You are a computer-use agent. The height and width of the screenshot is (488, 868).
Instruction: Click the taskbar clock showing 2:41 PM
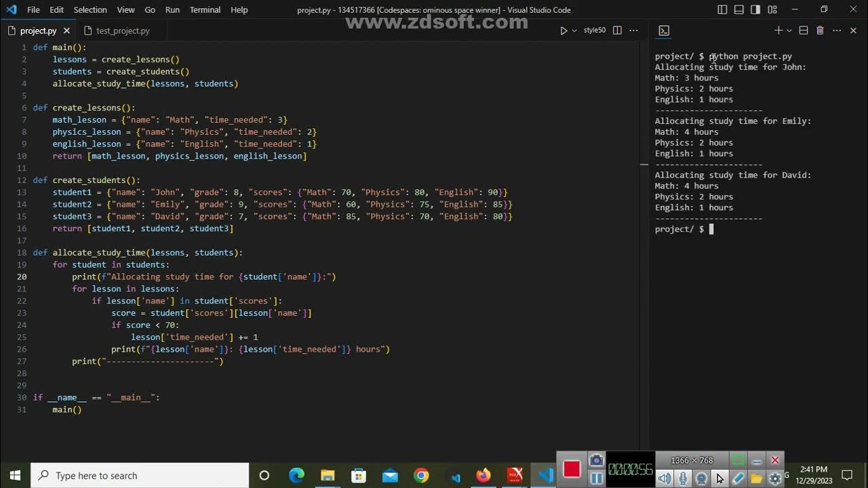coord(814,469)
